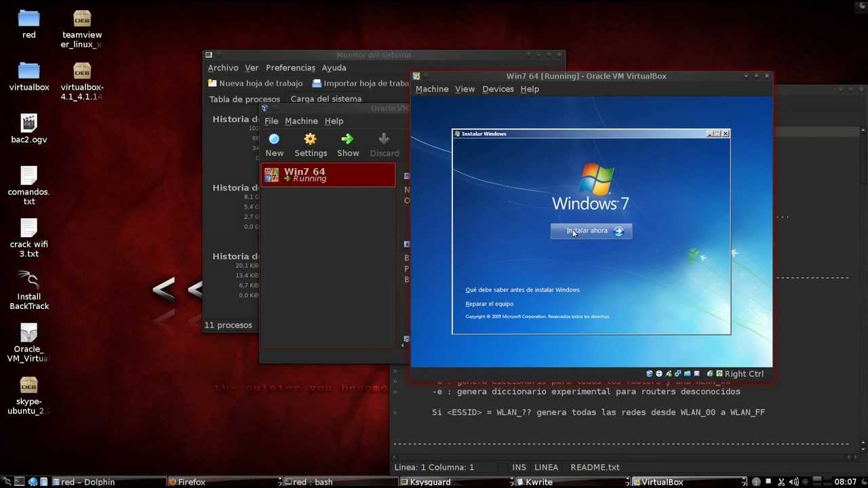Viewport: 868px width, 488px height.
Task: Open Devices menu in the Win7 64 VM window
Action: coord(498,89)
